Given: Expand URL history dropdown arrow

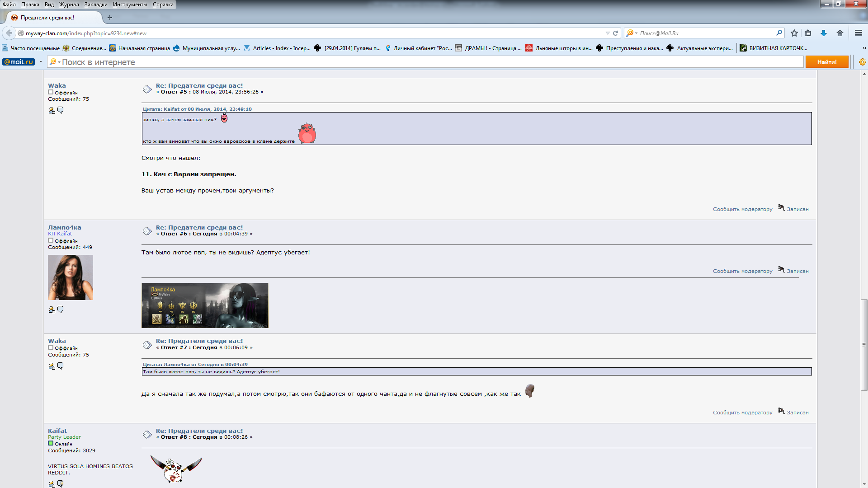Looking at the screenshot, I should [x=608, y=33].
